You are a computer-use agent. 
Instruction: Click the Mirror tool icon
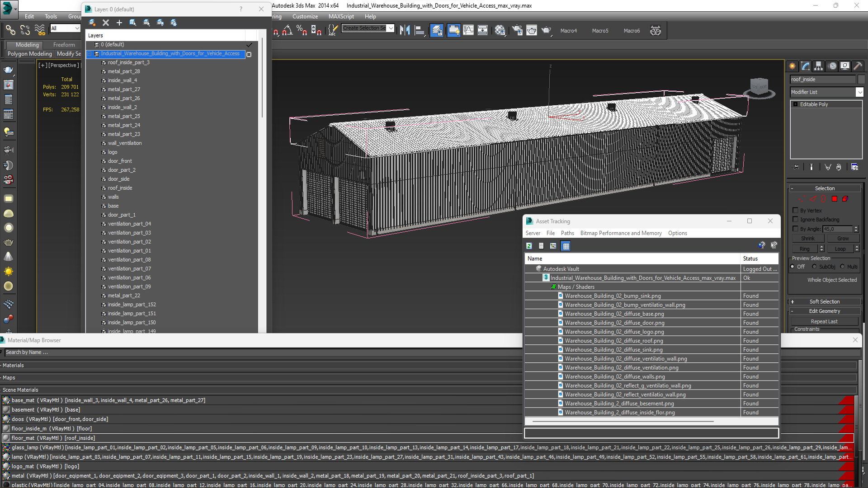tap(405, 30)
